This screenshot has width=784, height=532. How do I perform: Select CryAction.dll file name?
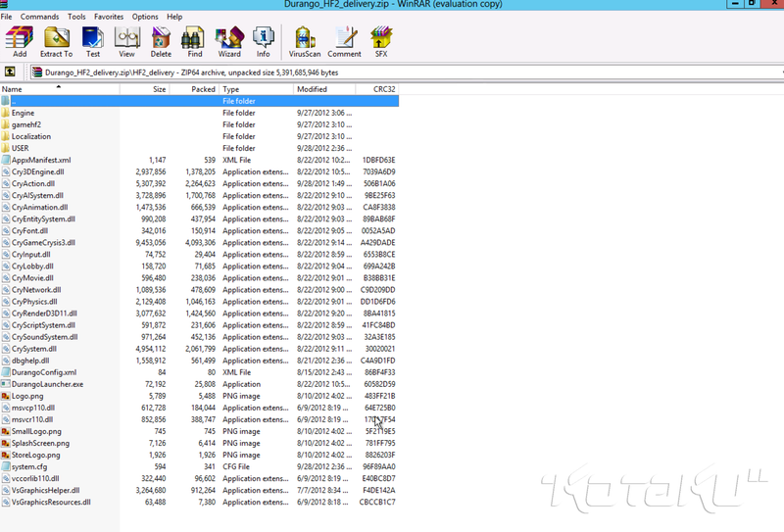pyautogui.click(x=33, y=183)
